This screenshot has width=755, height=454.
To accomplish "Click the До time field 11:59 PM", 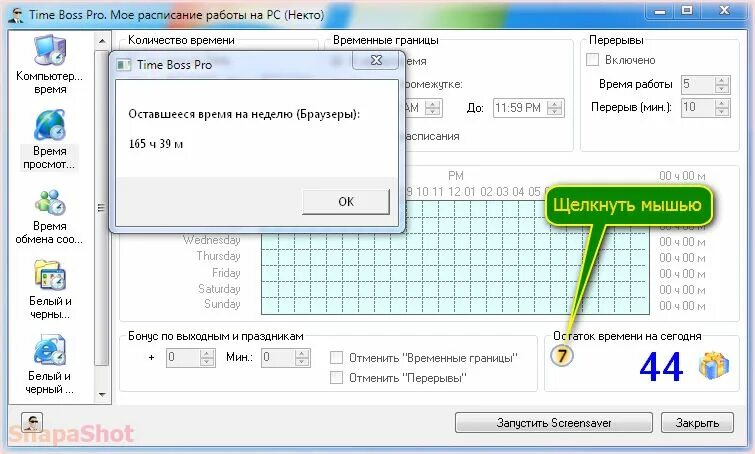I will point(520,108).
